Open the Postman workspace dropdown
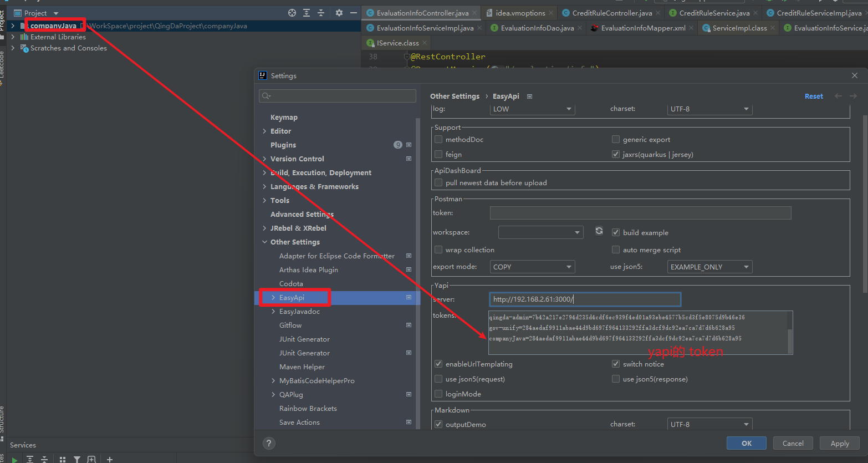 coord(540,232)
